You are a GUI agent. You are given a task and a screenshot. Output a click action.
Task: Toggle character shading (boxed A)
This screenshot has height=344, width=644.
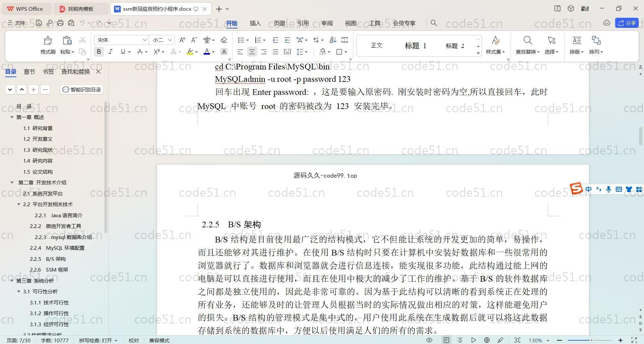pyautogui.click(x=224, y=52)
